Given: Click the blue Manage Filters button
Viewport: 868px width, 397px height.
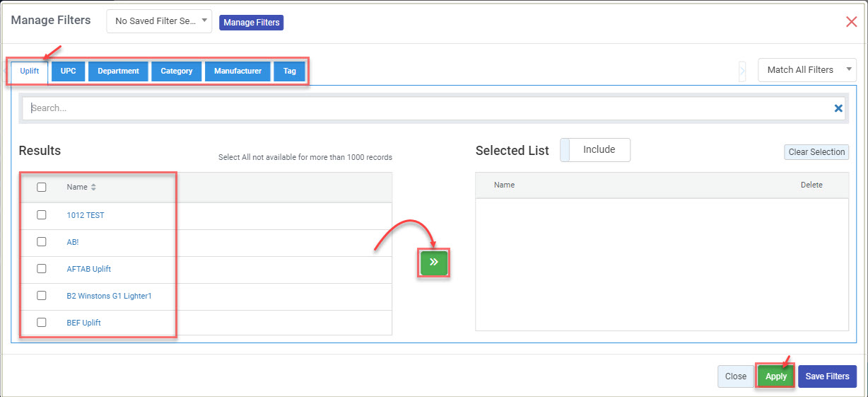Looking at the screenshot, I should pos(252,23).
